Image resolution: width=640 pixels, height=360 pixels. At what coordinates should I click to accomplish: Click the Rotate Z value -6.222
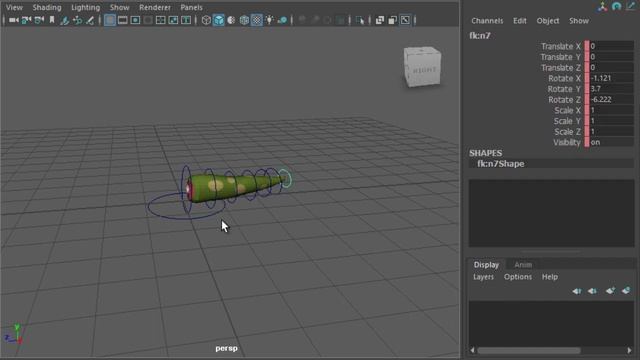pos(611,99)
